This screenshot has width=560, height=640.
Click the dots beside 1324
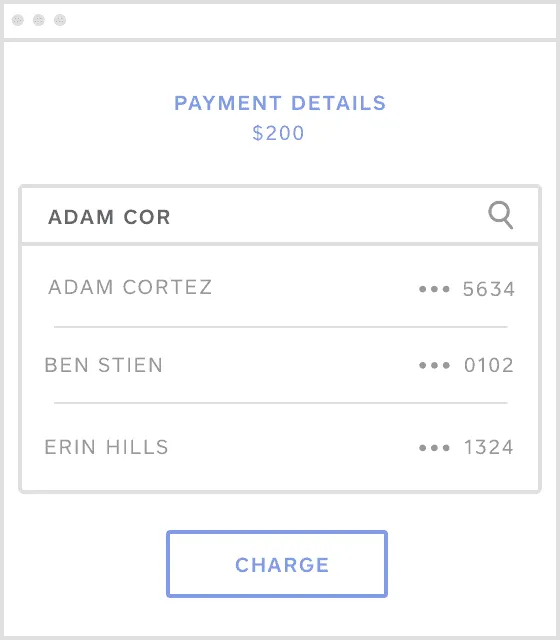click(434, 448)
